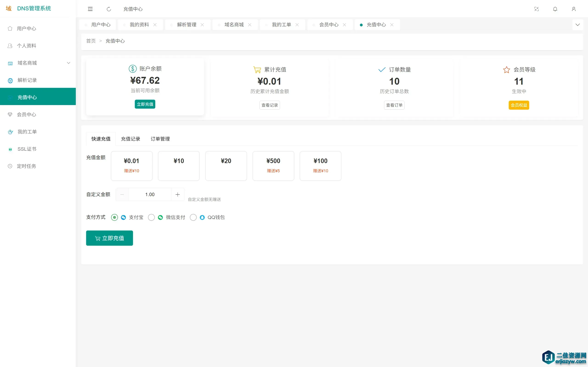588x367 pixels.
Task: Open 解析记录 in the sidebar
Action: 27,80
